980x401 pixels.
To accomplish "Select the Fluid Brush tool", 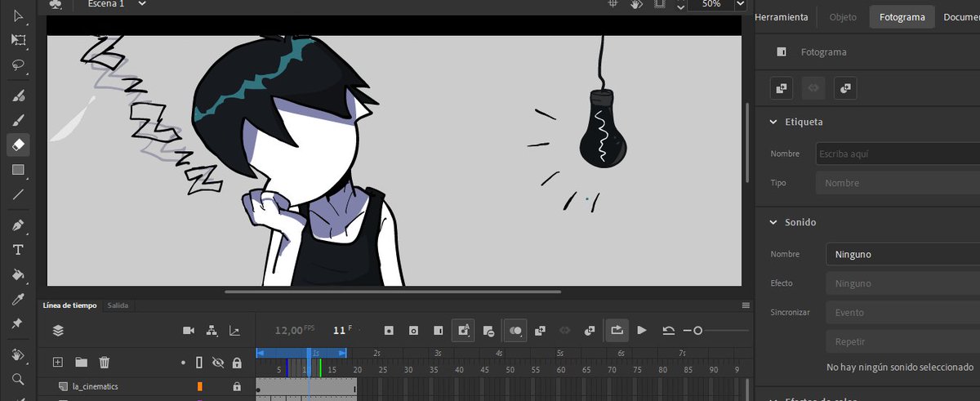I will click(18, 96).
